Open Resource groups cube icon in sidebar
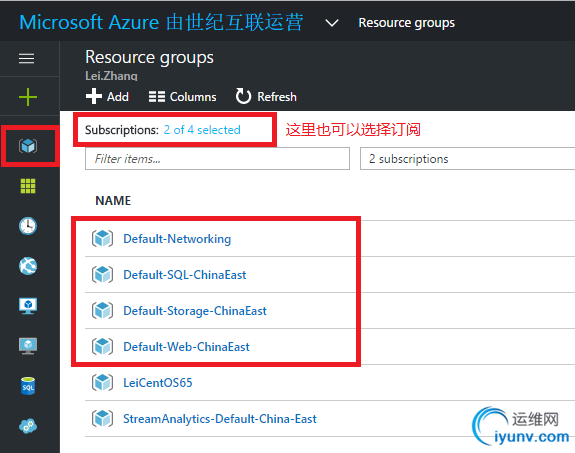The height and width of the screenshot is (453, 575). (28, 146)
